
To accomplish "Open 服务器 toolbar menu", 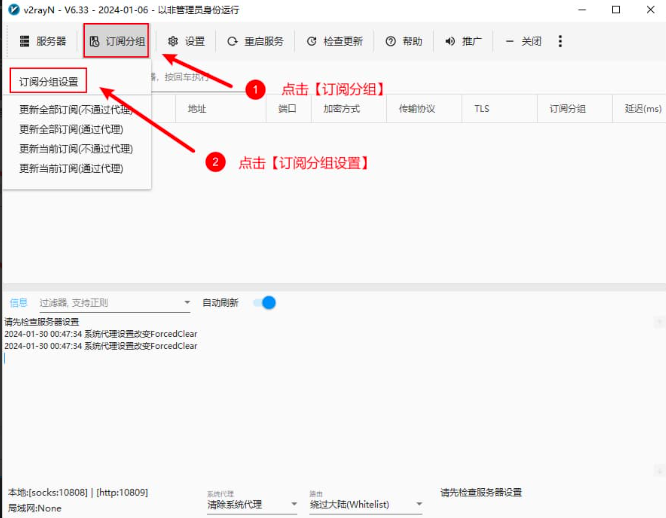I will (43, 41).
